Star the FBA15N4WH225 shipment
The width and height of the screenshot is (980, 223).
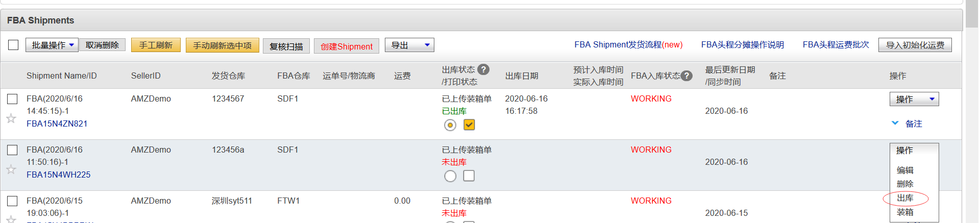[x=11, y=169]
